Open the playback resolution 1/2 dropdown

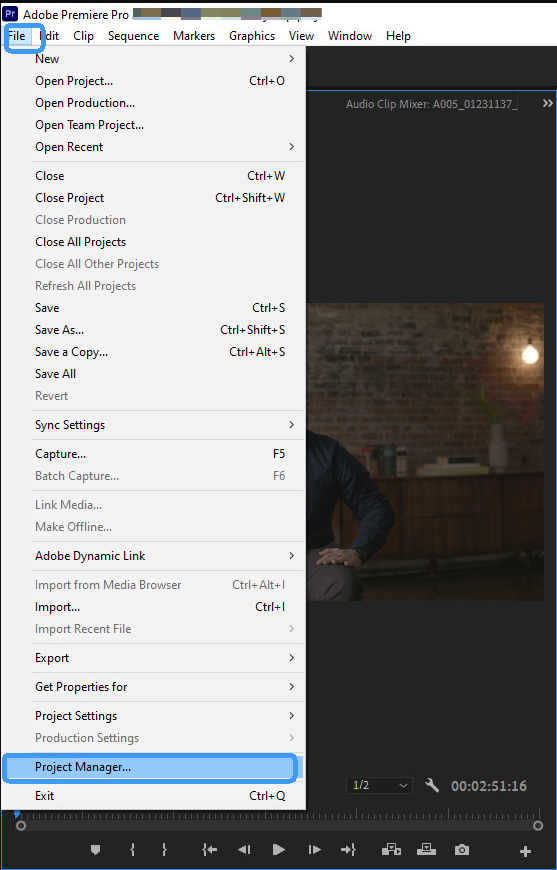pos(379,785)
